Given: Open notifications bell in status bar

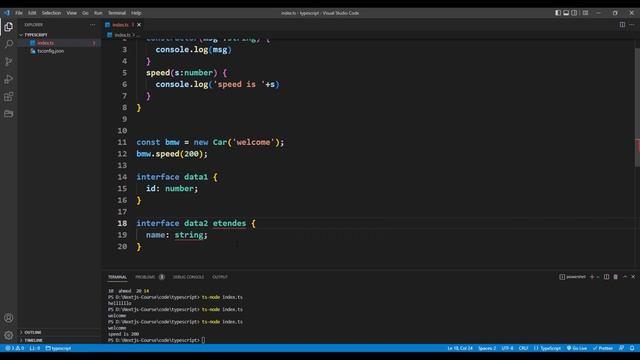Looking at the screenshot, I should point(632,348).
